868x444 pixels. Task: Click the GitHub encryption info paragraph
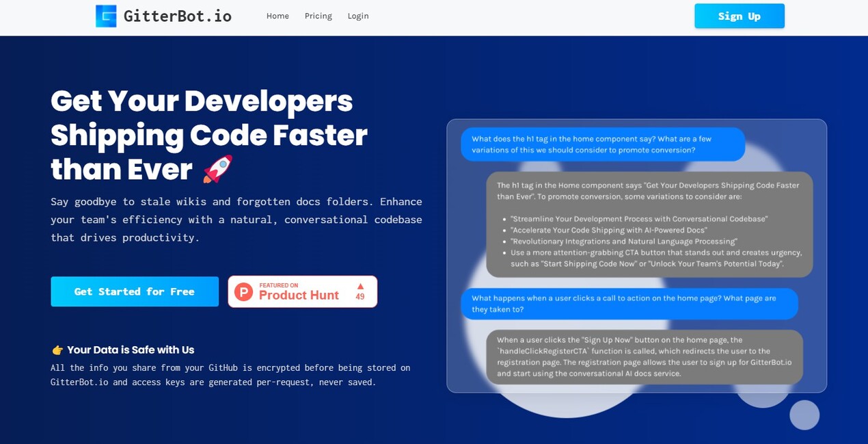coord(230,375)
